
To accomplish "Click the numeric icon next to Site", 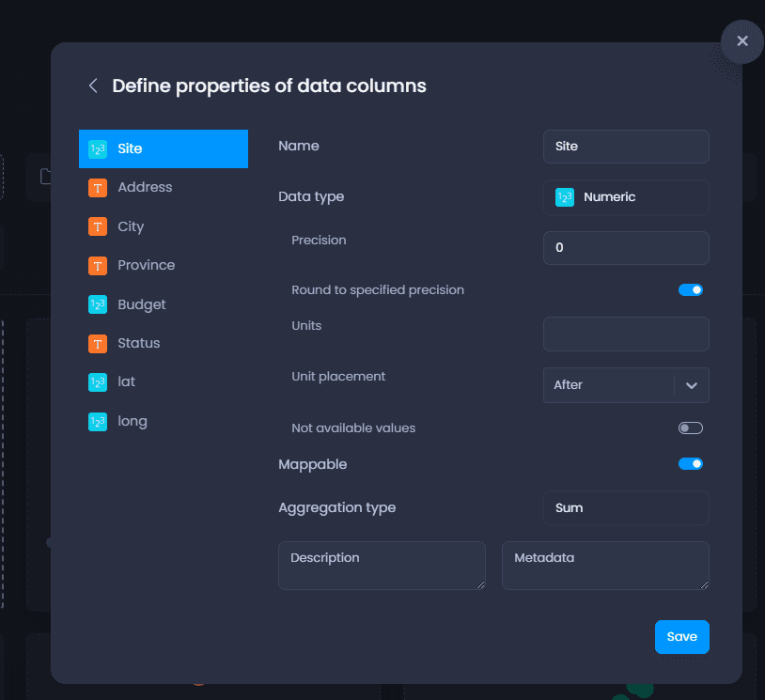I will click(98, 148).
